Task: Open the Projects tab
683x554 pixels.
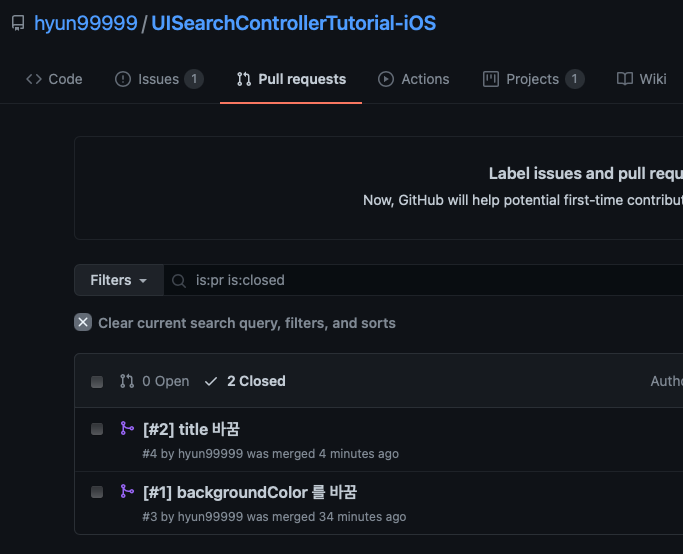Action: click(x=534, y=79)
